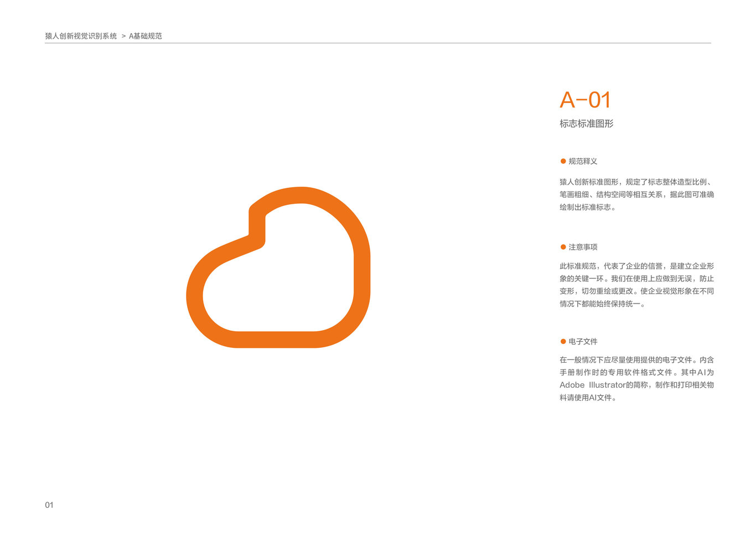Click the line '绘制出标准标志。'
The height and width of the screenshot is (535, 756).
[587, 207]
